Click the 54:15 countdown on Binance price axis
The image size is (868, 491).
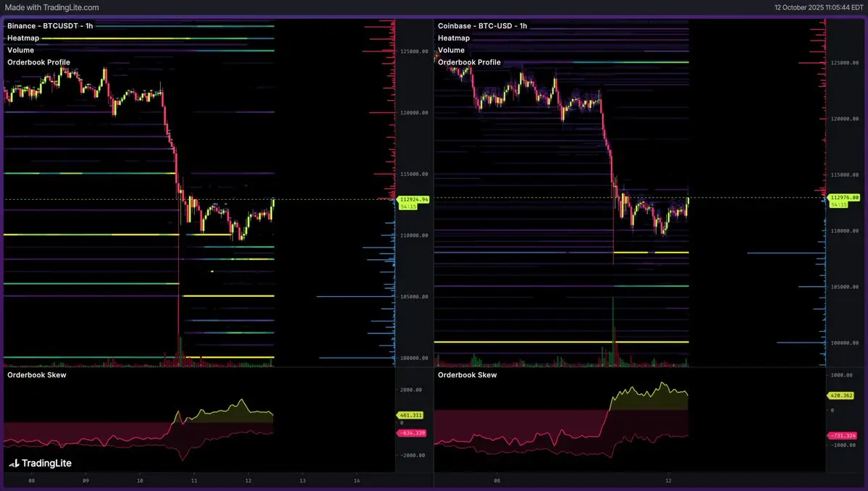pyautogui.click(x=408, y=206)
